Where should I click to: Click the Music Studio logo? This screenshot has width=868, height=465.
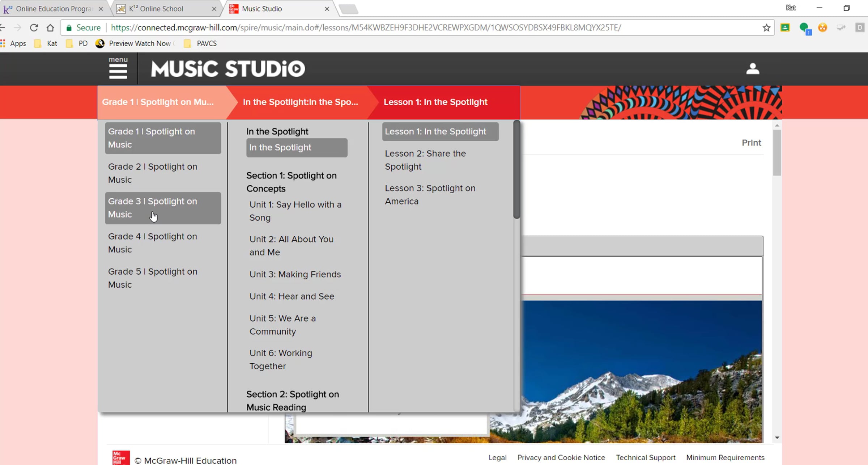click(x=228, y=68)
